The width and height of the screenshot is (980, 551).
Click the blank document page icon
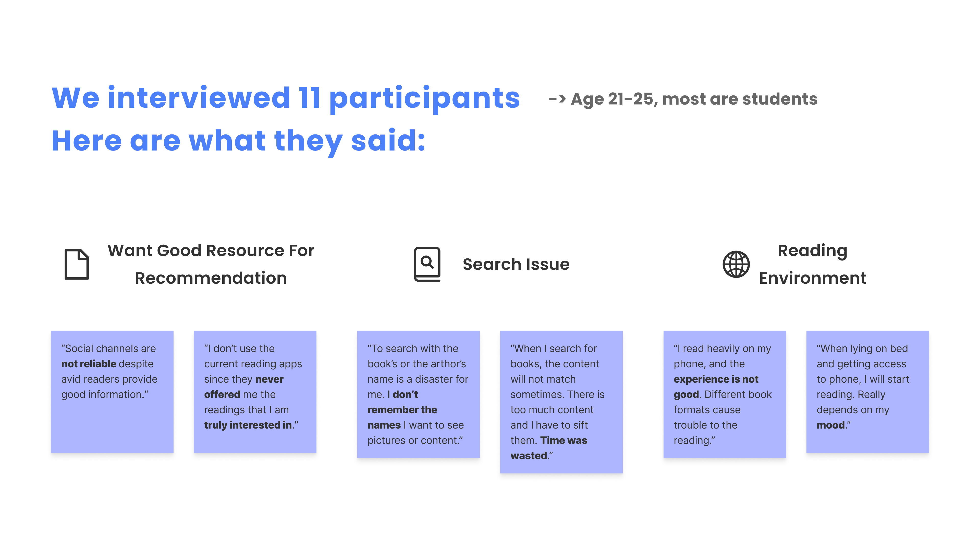(x=77, y=264)
